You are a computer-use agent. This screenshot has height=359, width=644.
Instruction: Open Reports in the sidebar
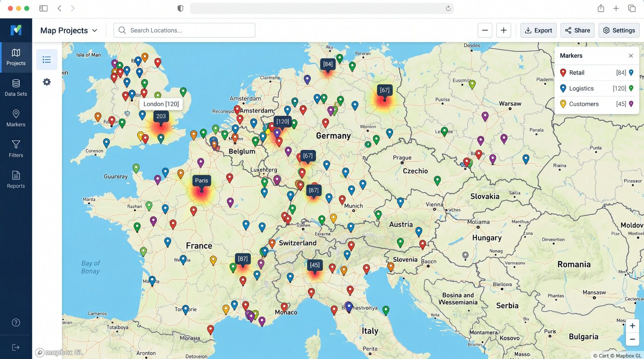tap(16, 180)
